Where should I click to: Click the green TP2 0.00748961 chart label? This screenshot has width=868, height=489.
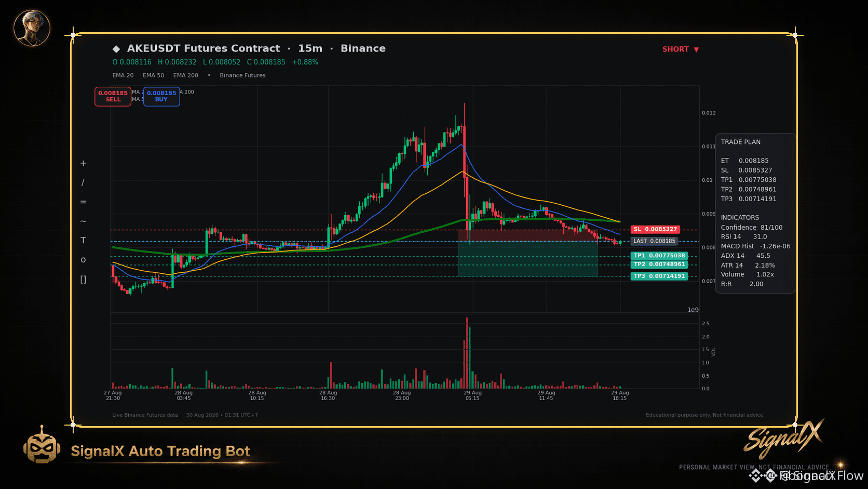point(659,265)
